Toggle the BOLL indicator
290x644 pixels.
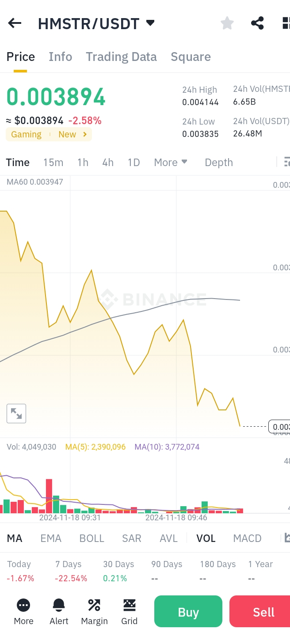(x=92, y=538)
